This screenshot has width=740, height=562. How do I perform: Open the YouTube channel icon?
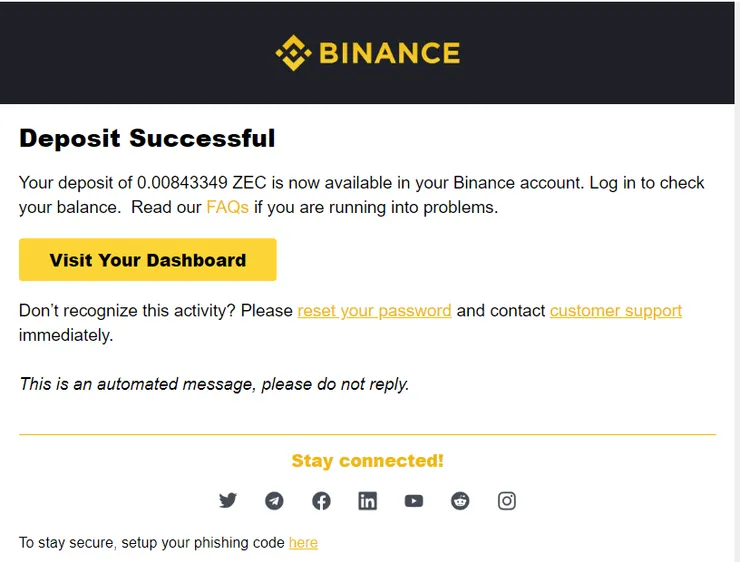click(x=414, y=501)
